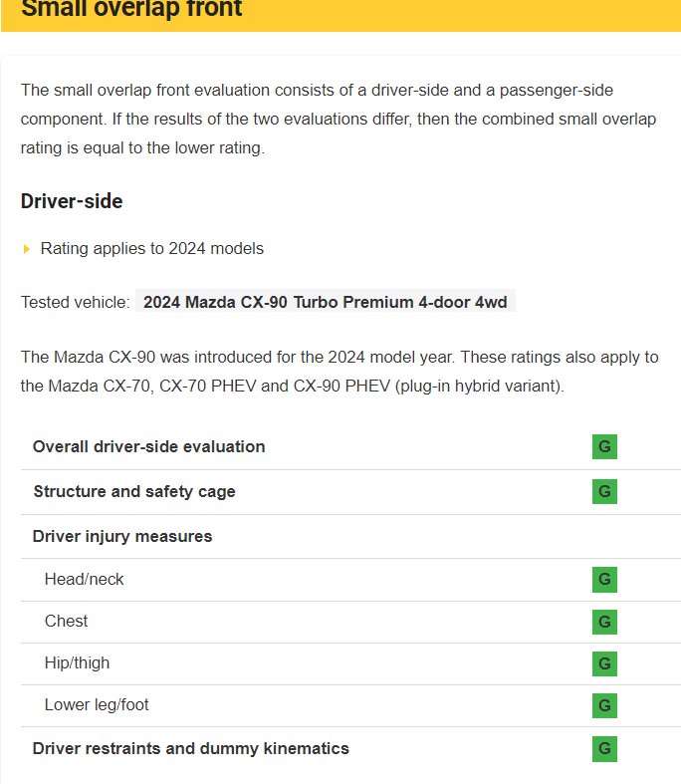Click the Structure and safety cage label
Screen dimensions: 681x784
pos(133,491)
